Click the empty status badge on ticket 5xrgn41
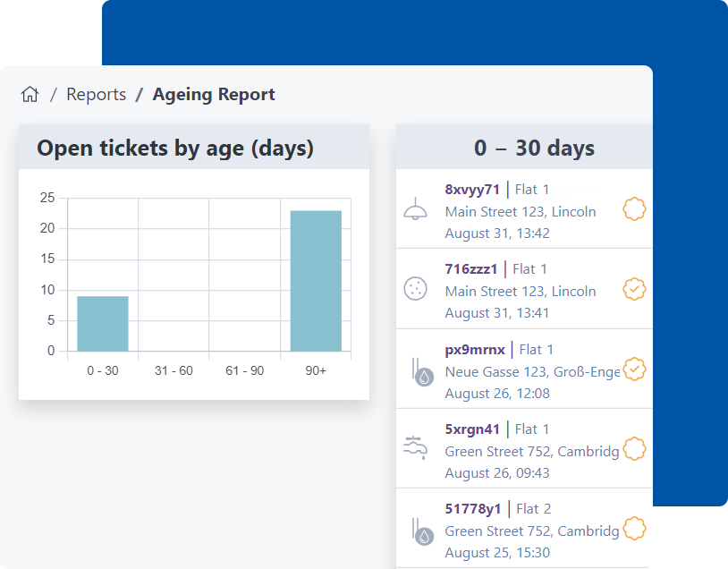The width and height of the screenshot is (728, 569). tap(634, 448)
